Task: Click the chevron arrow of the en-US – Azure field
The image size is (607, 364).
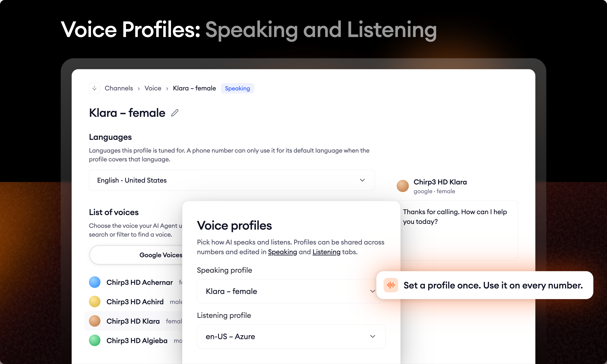Action: (372, 336)
